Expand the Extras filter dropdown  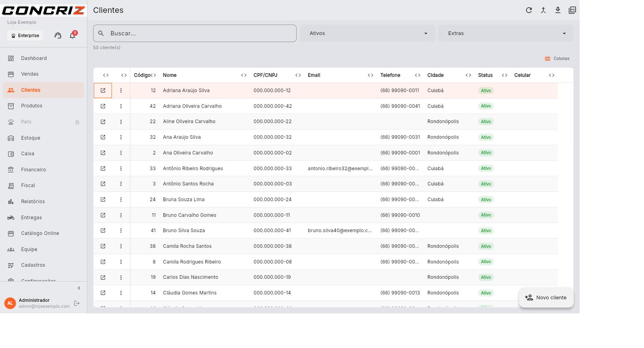pyautogui.click(x=506, y=33)
